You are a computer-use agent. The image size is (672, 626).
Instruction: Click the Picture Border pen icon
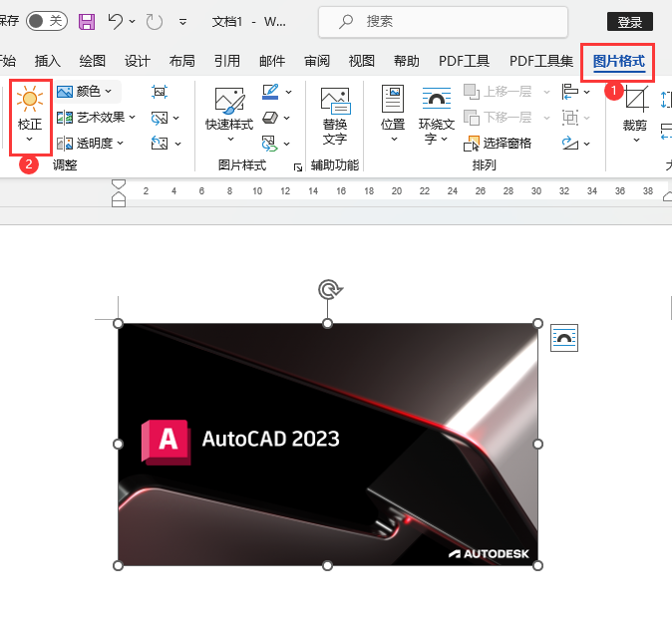(270, 92)
